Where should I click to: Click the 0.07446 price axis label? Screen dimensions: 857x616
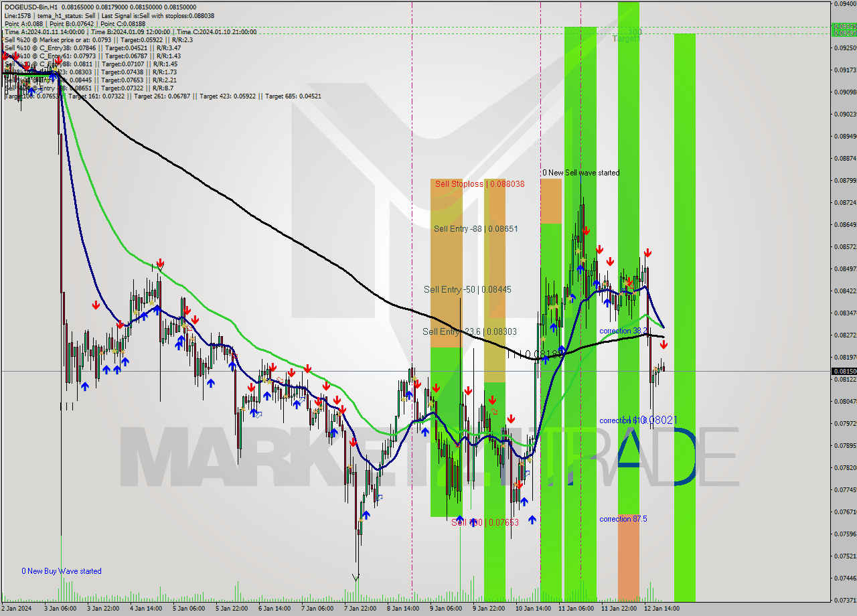[x=844, y=578]
